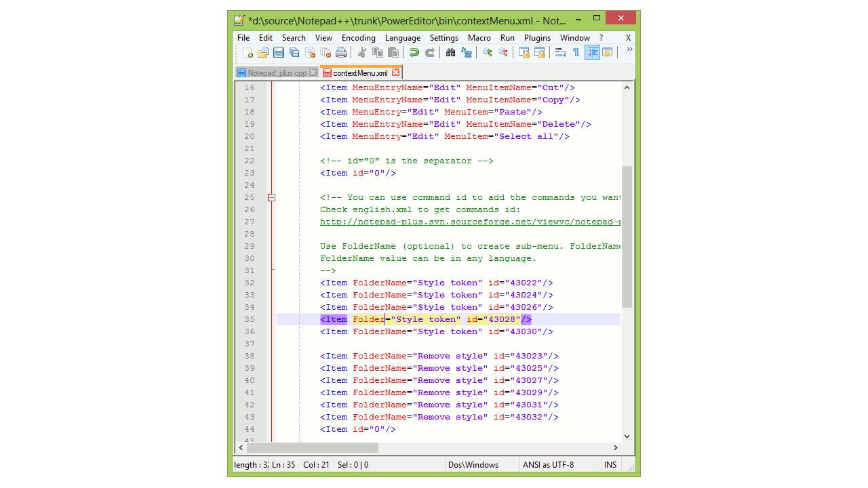Close the contextMenu.xml tab with its red X
Viewport: 868px width, 488px height.
point(395,73)
